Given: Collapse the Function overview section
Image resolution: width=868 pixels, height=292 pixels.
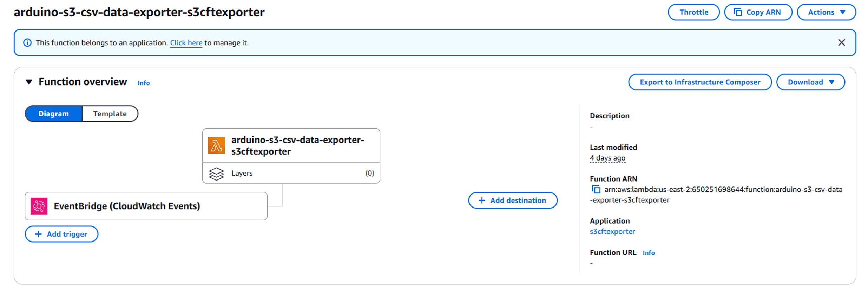Looking at the screenshot, I should tap(29, 81).
